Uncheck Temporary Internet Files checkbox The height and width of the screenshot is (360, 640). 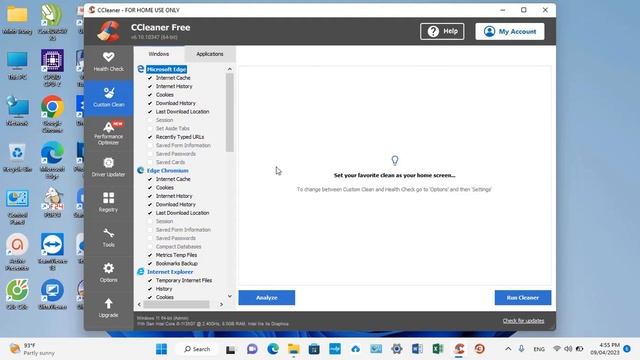pyautogui.click(x=150, y=280)
